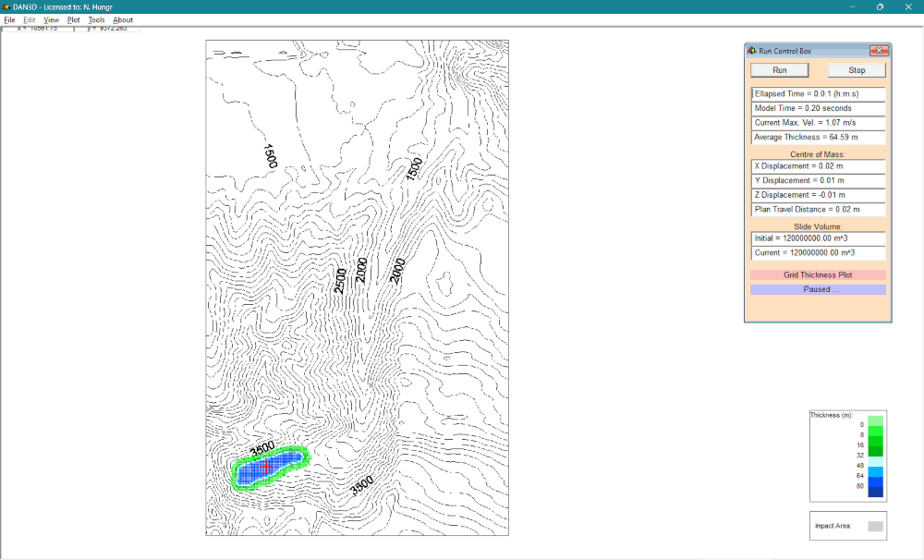Click the Y Displacement field
Viewport: 924px width, 560px height.
pos(819,180)
